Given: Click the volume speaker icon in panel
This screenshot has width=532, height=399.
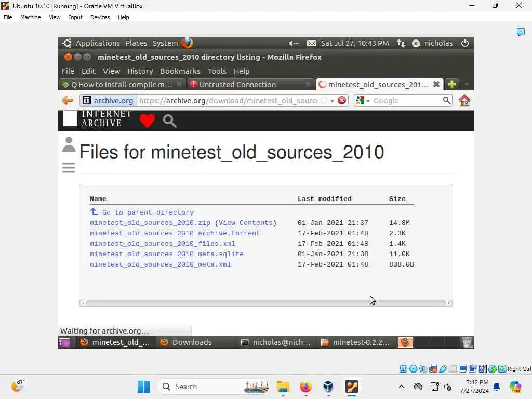Looking at the screenshot, I should pos(293,43).
